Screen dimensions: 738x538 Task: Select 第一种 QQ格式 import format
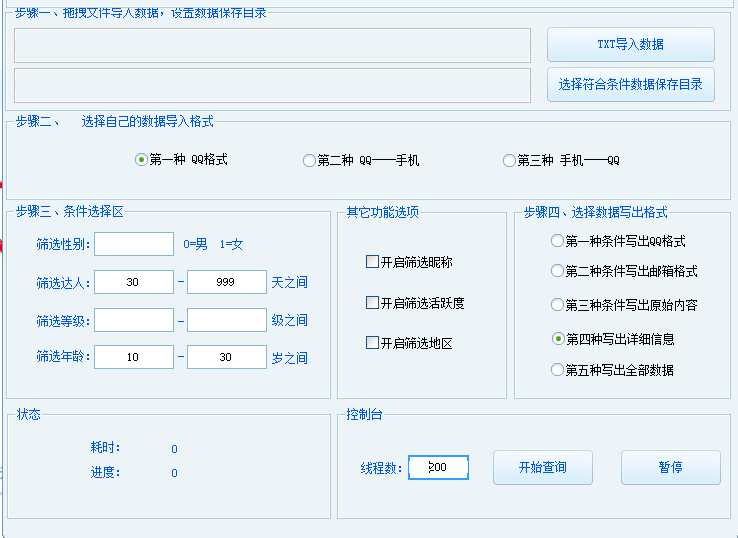(x=181, y=160)
